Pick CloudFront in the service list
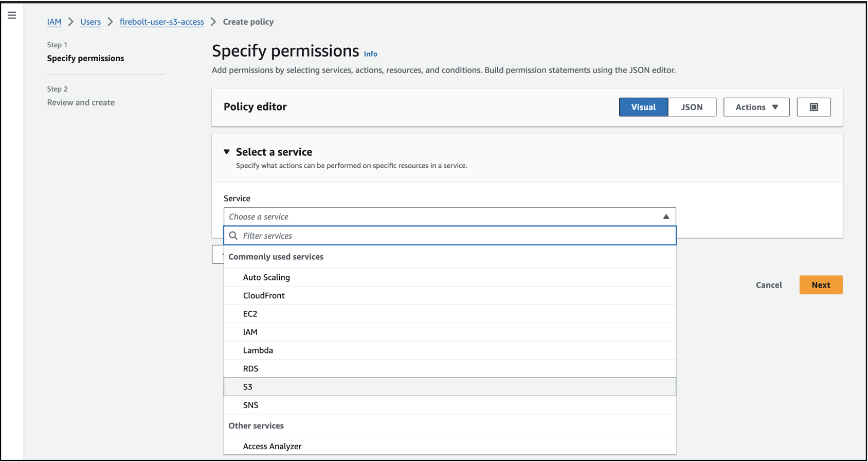868x462 pixels. point(264,295)
